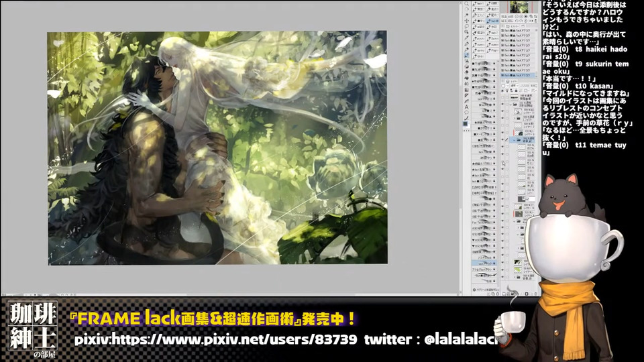Hide the selected 背景 folder
Viewport: 644px width, 362px height.
click(x=502, y=140)
